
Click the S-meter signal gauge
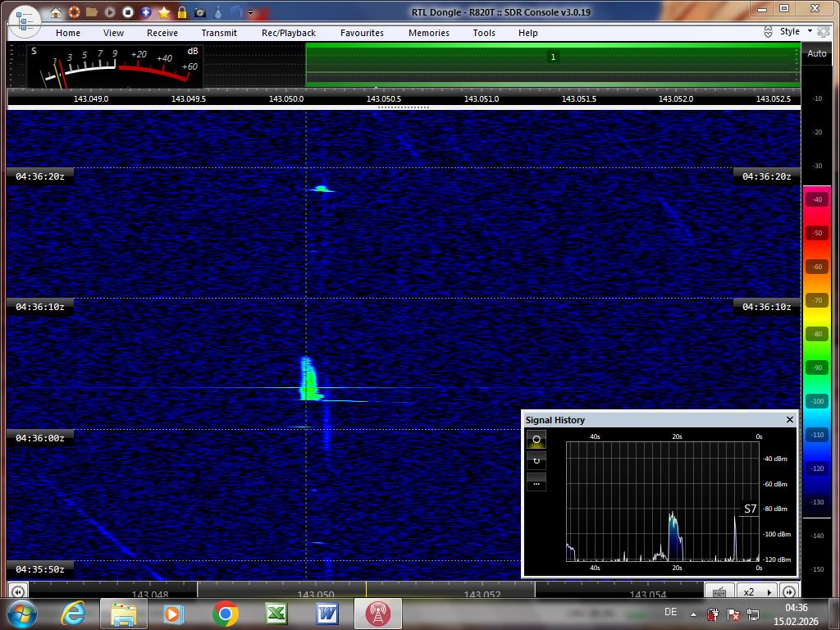pyautogui.click(x=115, y=66)
